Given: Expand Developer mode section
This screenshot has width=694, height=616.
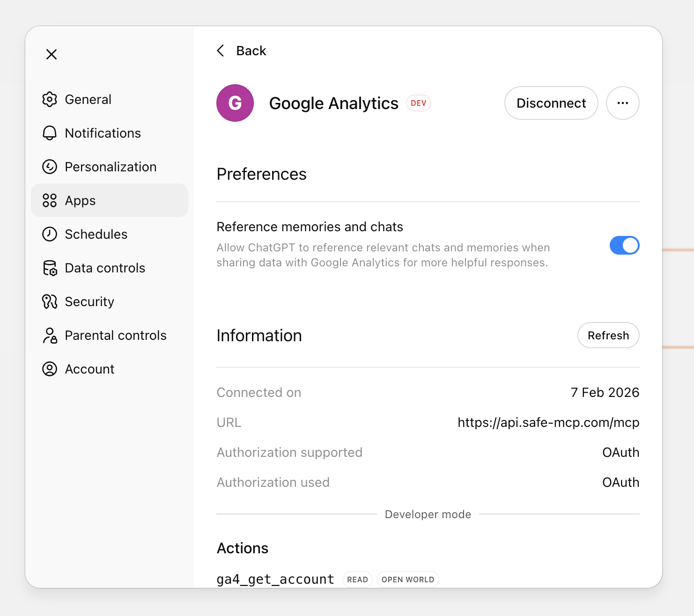Looking at the screenshot, I should click(x=428, y=514).
